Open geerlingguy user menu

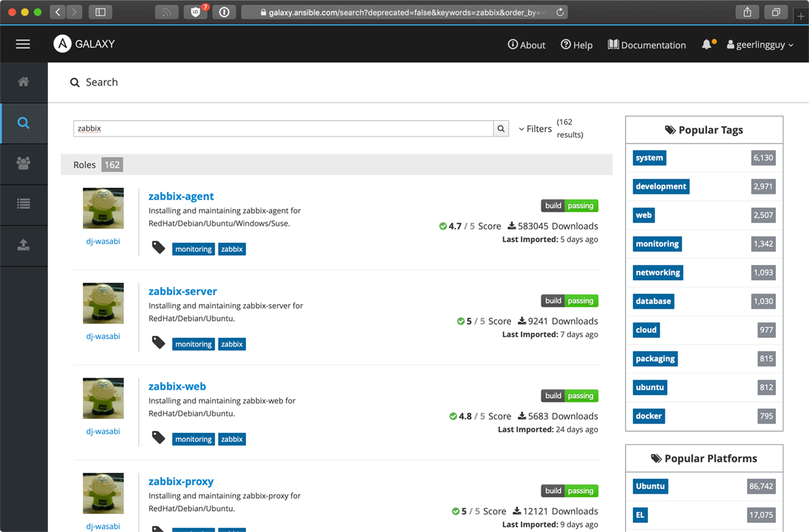[x=760, y=45]
